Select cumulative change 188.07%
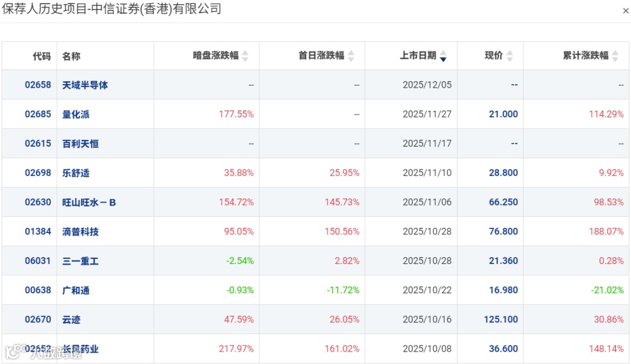631x364 pixels. tap(606, 232)
